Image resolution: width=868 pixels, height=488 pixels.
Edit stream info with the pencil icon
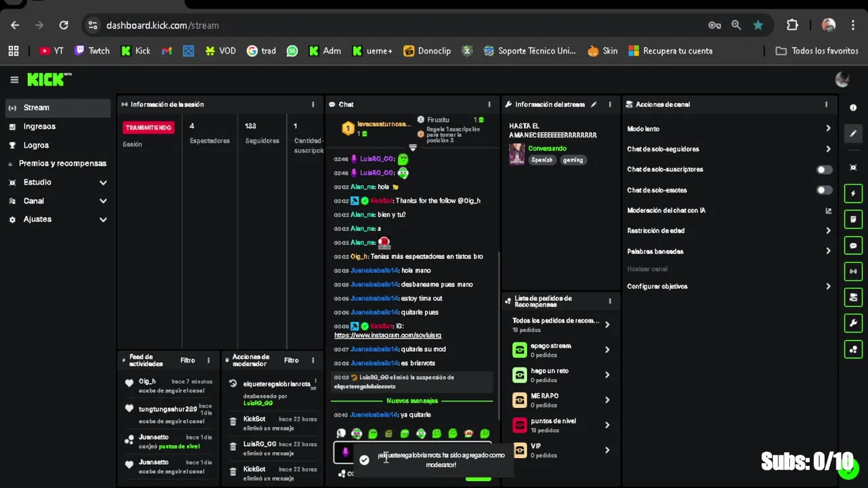click(593, 104)
